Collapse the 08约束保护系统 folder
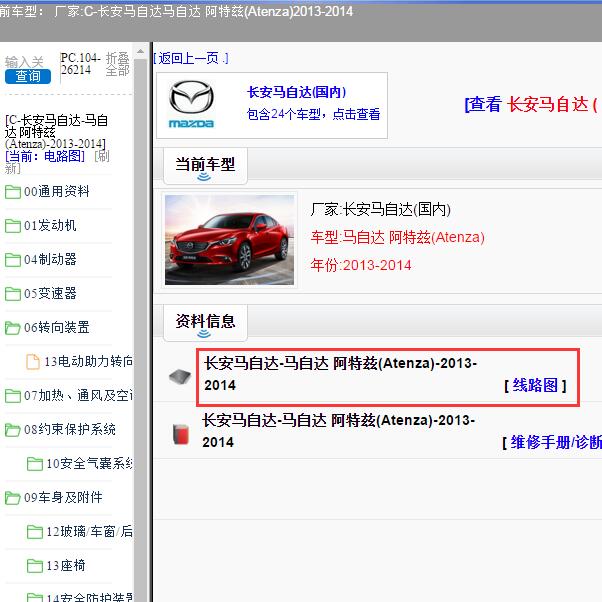 pos(69,429)
